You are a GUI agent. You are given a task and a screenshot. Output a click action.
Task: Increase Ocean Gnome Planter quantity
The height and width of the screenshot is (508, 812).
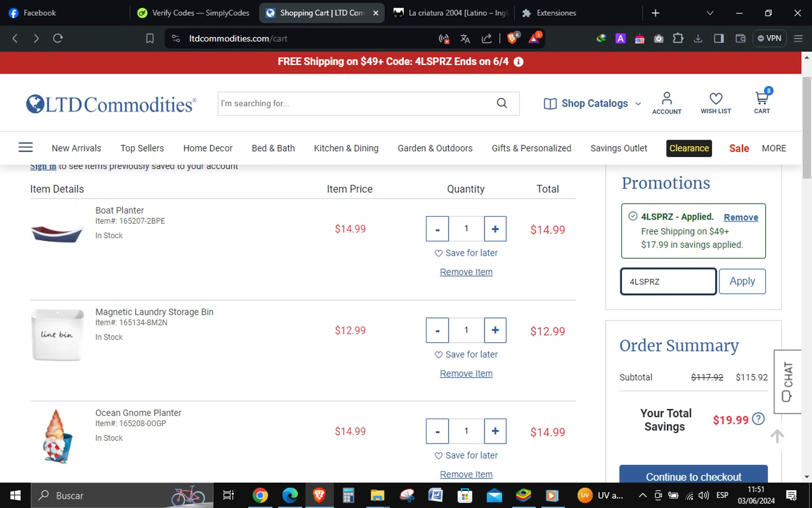(495, 431)
